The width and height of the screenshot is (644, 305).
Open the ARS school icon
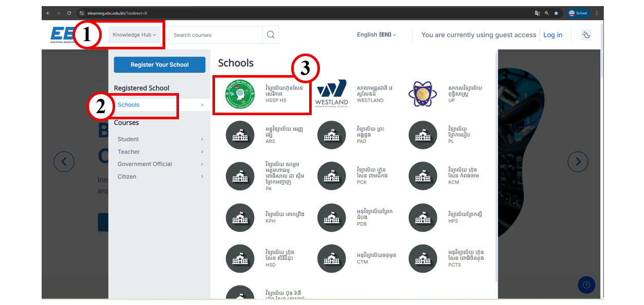(240, 135)
